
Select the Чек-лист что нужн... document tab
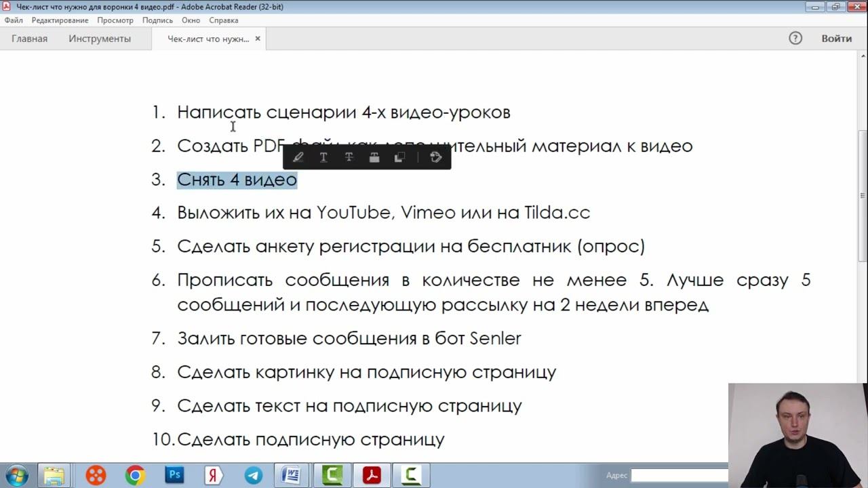[208, 39]
